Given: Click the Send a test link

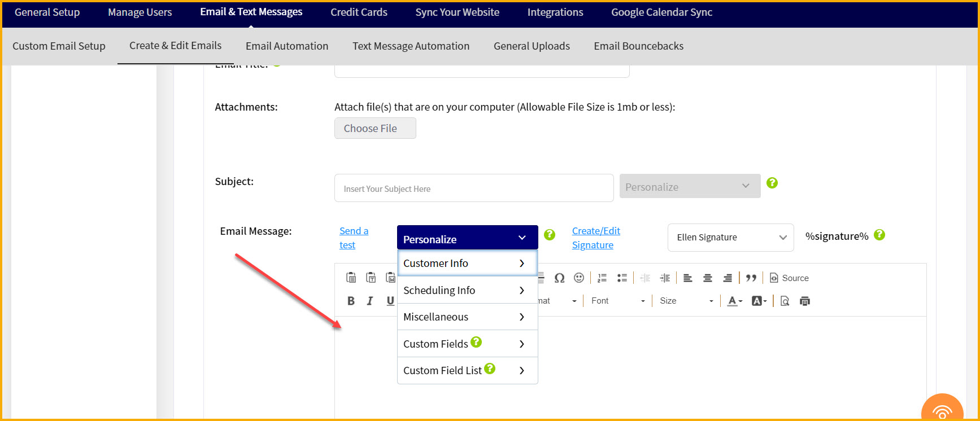Looking at the screenshot, I should pos(354,238).
